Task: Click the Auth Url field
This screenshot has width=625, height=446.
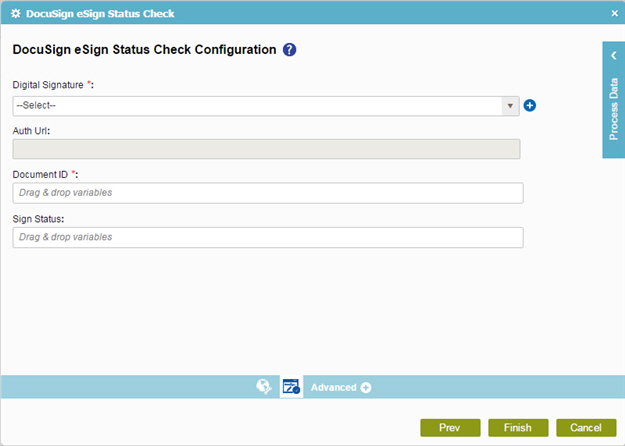Action: [266, 149]
